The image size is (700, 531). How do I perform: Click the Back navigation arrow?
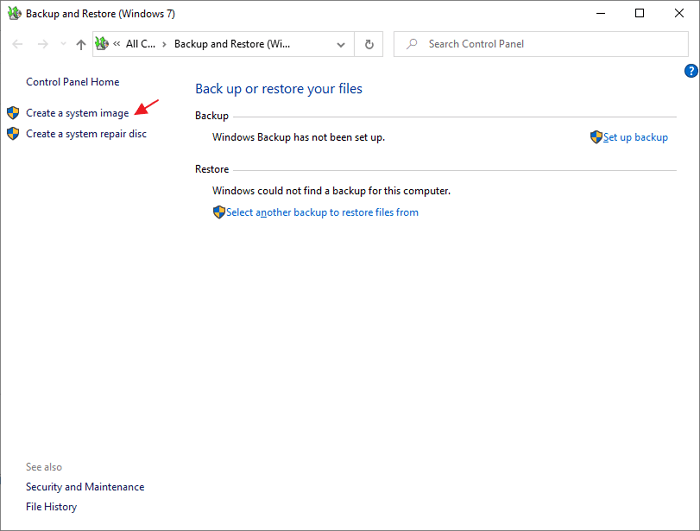point(18,45)
